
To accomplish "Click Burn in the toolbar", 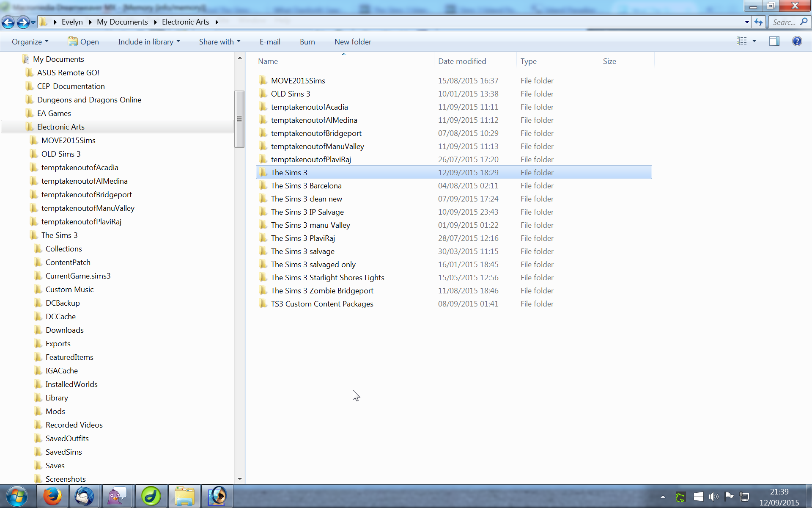I will click(x=307, y=41).
